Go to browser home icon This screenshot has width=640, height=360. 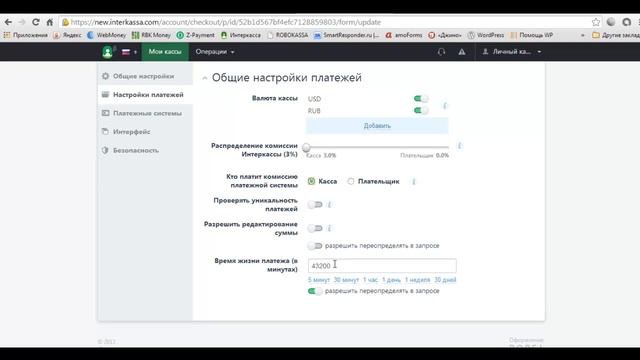pos(49,22)
